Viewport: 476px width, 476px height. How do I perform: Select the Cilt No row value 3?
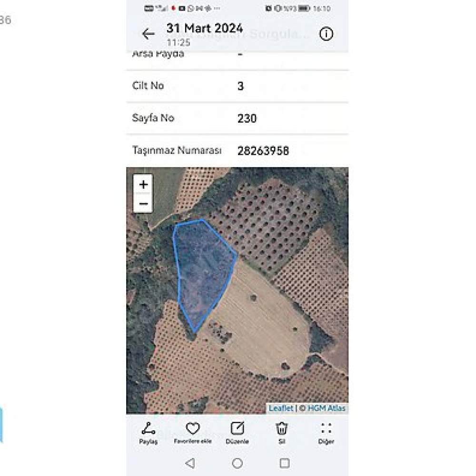pyautogui.click(x=240, y=86)
